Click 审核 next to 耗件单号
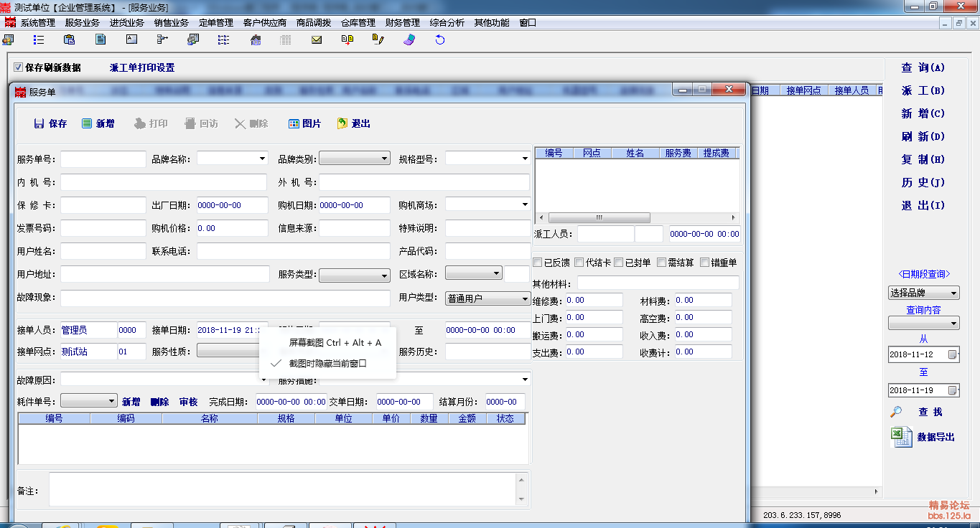The image size is (980, 528). 188,402
